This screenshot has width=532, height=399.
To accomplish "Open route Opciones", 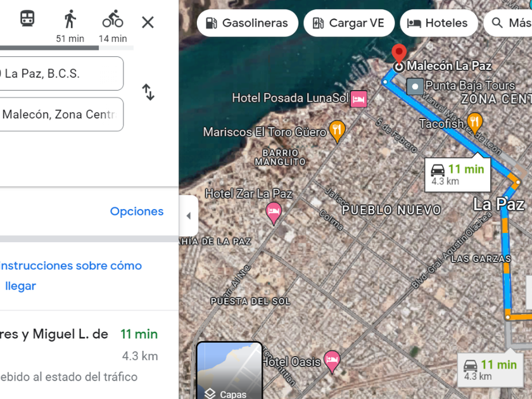I will (137, 211).
